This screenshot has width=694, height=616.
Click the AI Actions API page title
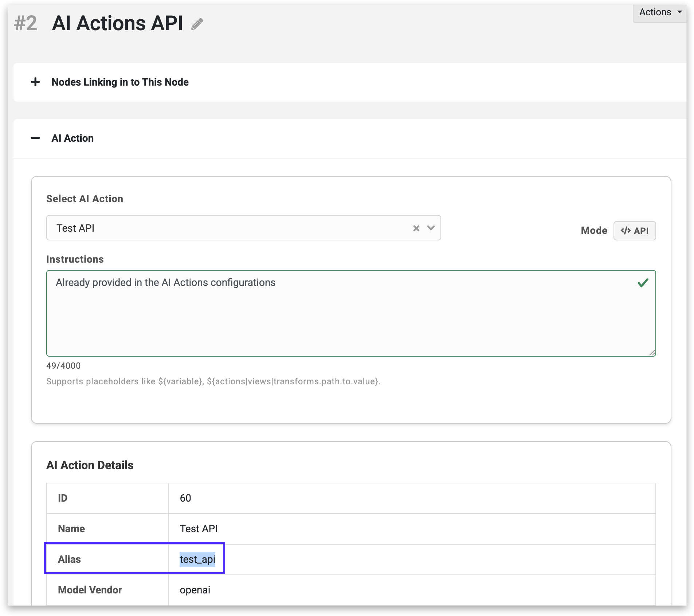(x=117, y=23)
